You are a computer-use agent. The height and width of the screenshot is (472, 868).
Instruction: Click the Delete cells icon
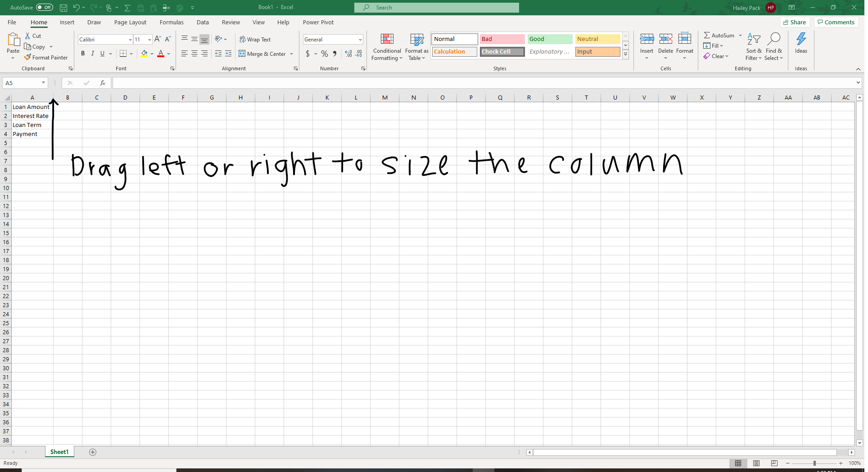666,39
